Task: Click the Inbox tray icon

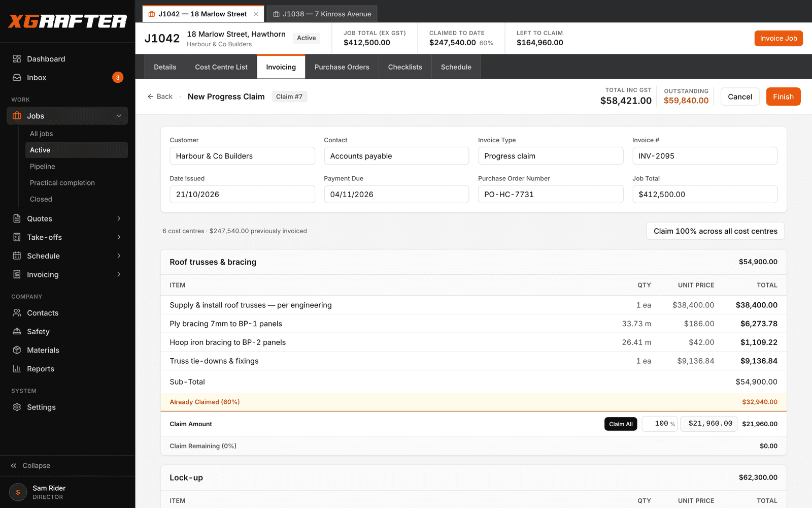Action: click(x=17, y=78)
